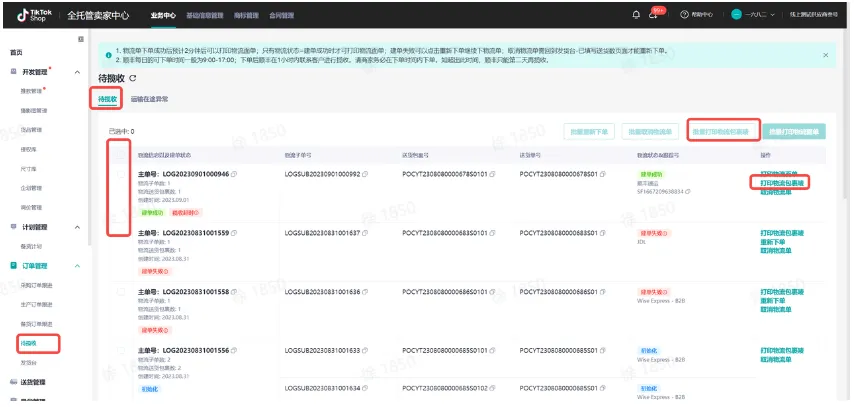The image size is (854, 407).
Task: Open the help center question-mark icon
Action: coord(684,15)
